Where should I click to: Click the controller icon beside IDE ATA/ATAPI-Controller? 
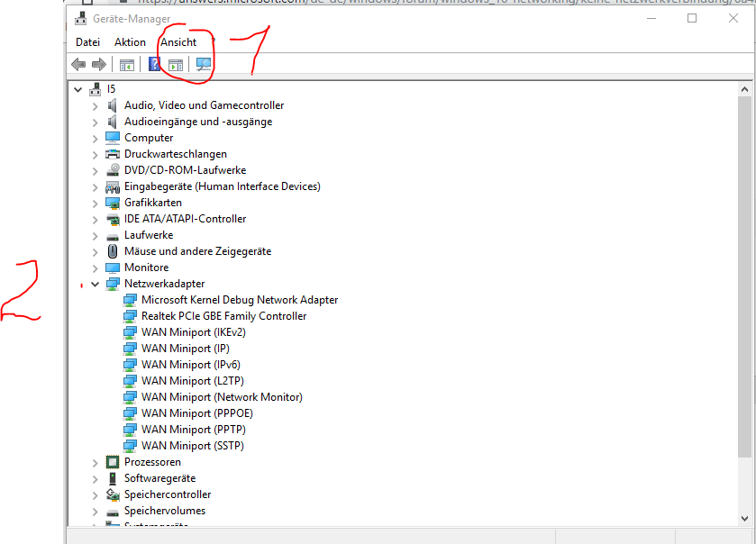113,219
